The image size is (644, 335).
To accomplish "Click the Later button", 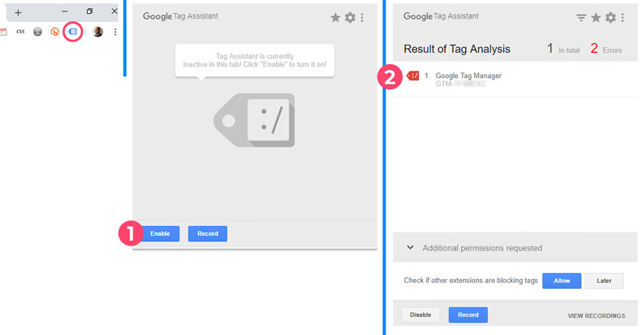I will pos(603,281).
